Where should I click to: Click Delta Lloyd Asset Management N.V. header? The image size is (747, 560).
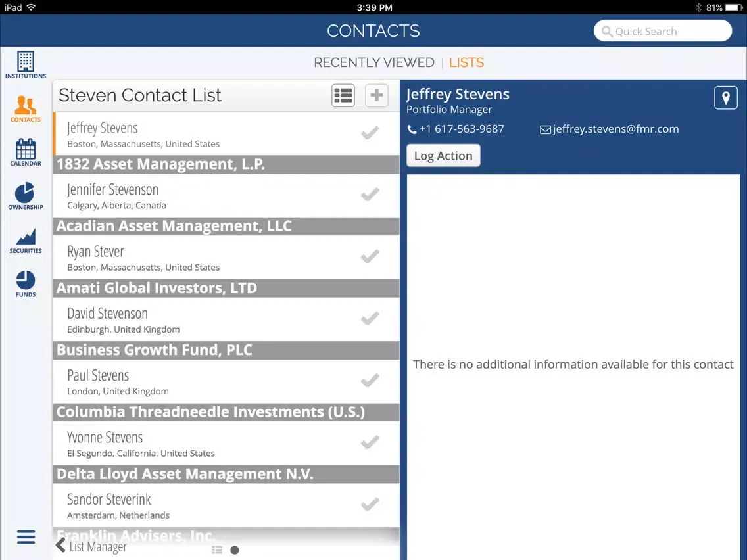click(x=226, y=474)
